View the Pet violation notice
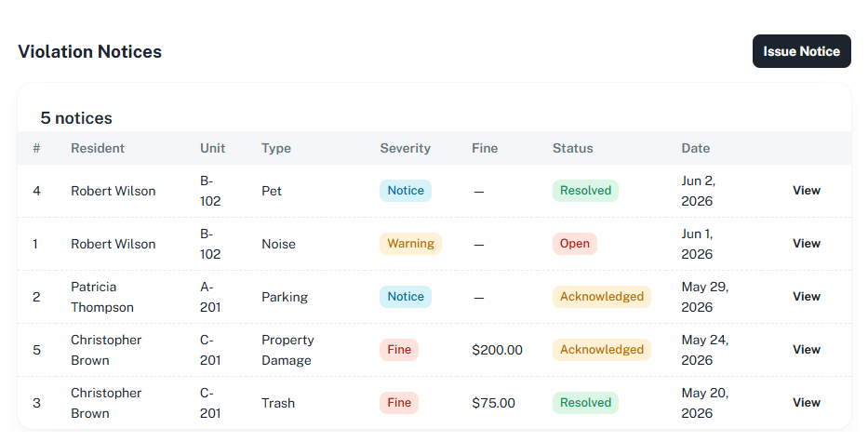Viewport: 868px width, 442px height. pyautogui.click(x=806, y=191)
